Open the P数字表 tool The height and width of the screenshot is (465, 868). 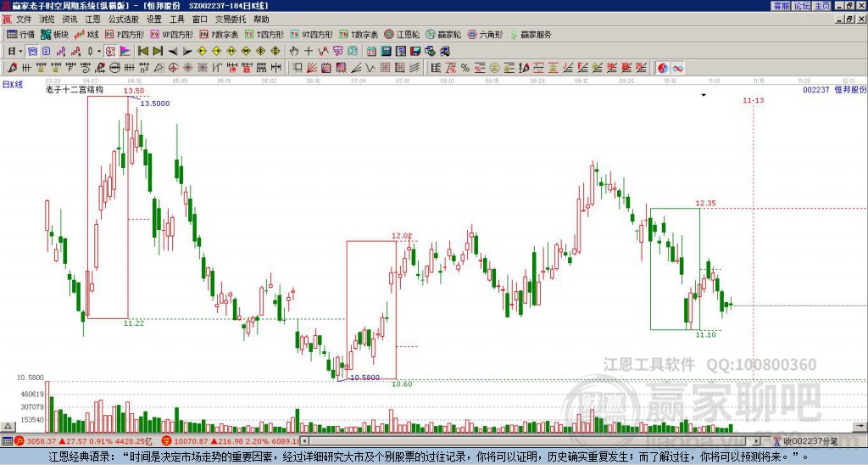click(x=220, y=34)
